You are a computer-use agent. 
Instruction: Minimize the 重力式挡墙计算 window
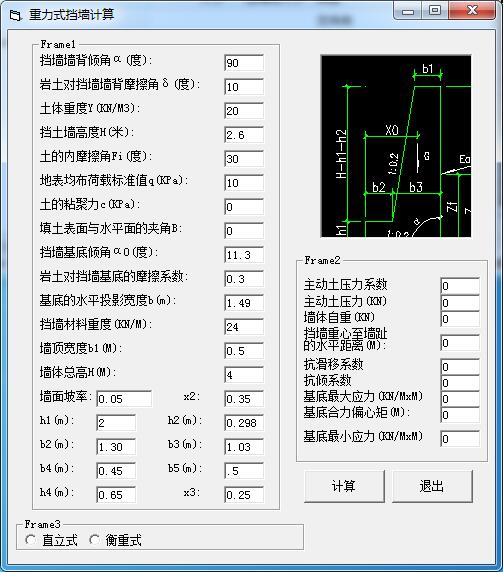coord(408,10)
